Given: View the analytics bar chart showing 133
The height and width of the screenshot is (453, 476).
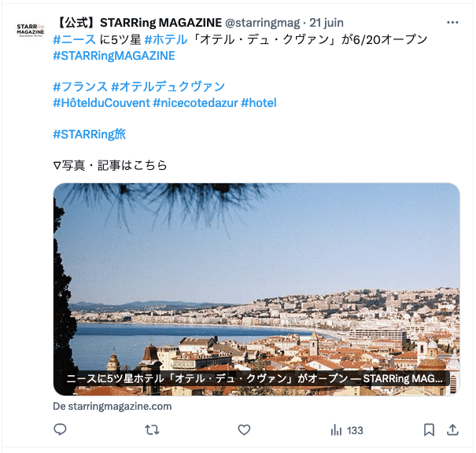Looking at the screenshot, I should click(x=347, y=430).
